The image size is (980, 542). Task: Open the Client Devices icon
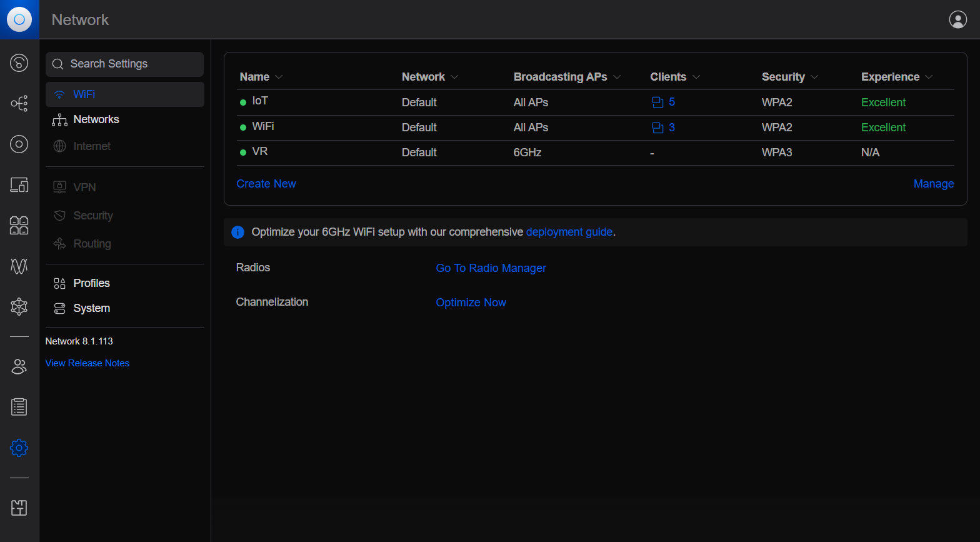[x=19, y=185]
